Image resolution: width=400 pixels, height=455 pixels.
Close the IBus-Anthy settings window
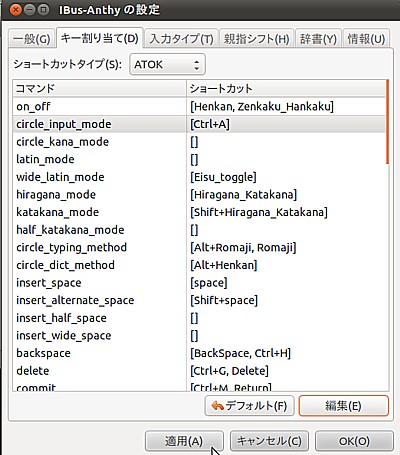point(16,10)
